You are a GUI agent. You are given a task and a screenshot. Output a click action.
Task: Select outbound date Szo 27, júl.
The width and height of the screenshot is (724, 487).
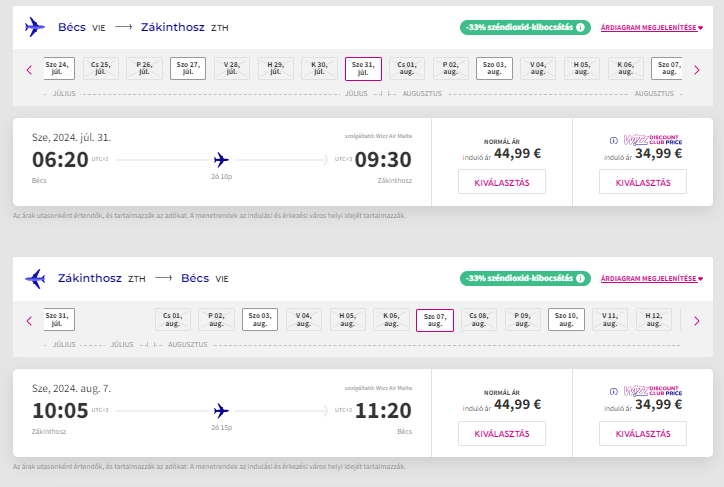(x=188, y=68)
